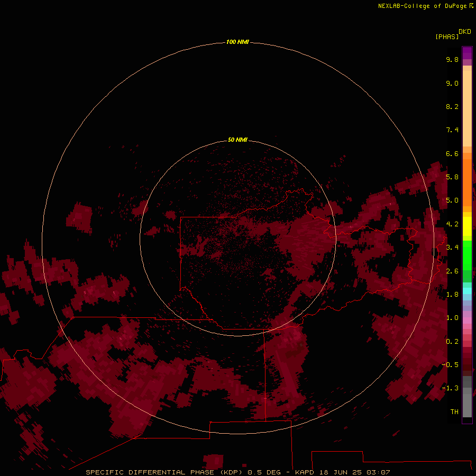Viewport: 476px width, 476px height.
Task: Click the DKD label above the color scale
Action: [x=465, y=32]
